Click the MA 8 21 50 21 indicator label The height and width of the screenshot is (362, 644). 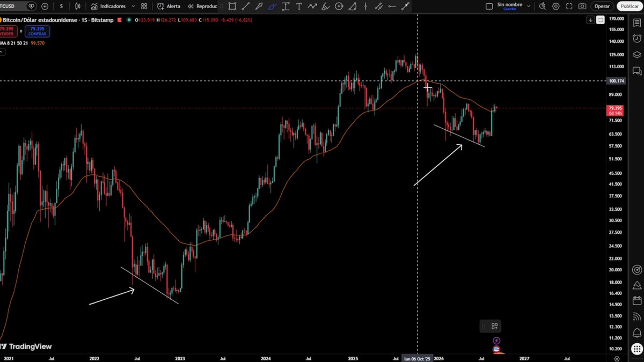(x=14, y=43)
